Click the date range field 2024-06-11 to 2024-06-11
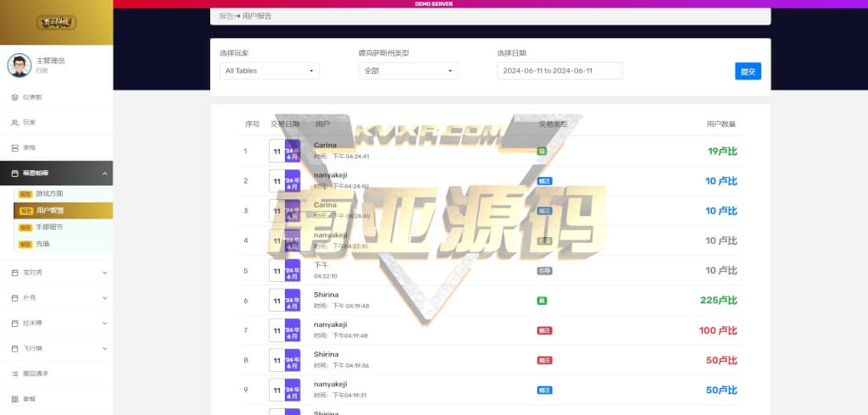Screen dimensions: 868x415 pyautogui.click(x=559, y=71)
